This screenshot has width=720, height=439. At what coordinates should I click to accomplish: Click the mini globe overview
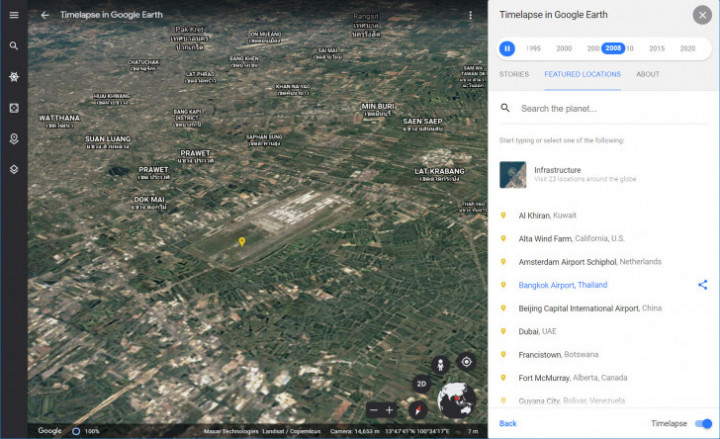pyautogui.click(x=456, y=400)
